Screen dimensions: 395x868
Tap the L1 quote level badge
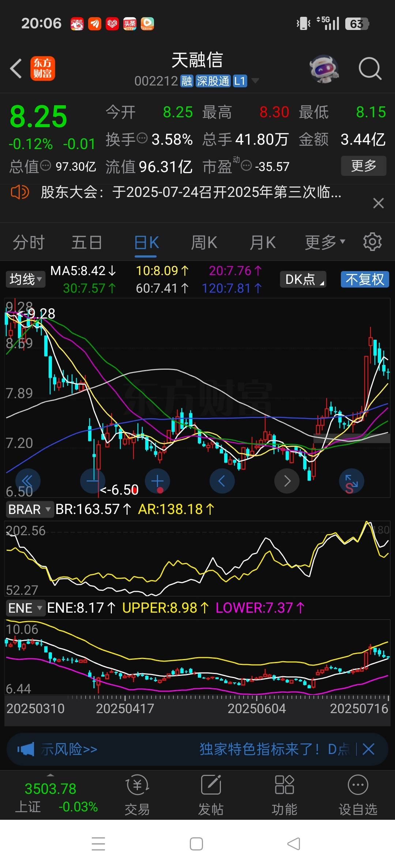tap(240, 81)
